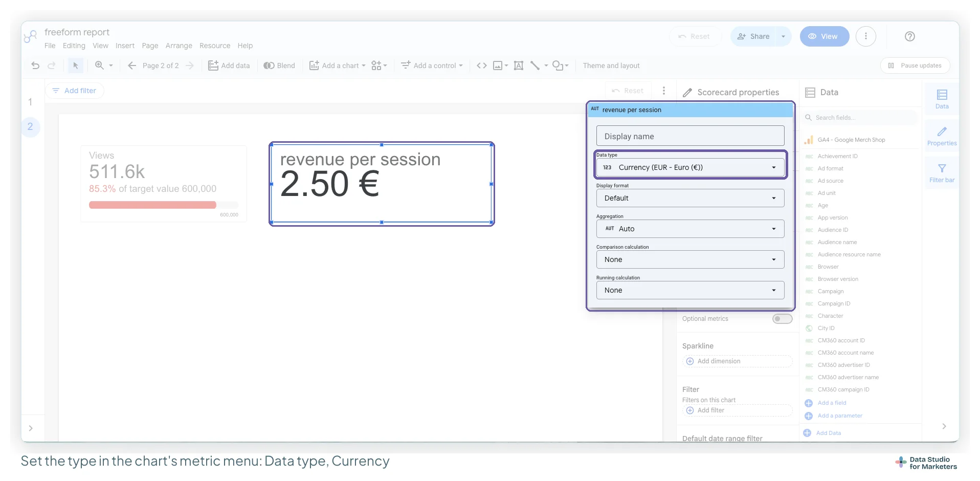Open the Properties pencil panel
Screen dimensions: 980x481
(942, 136)
